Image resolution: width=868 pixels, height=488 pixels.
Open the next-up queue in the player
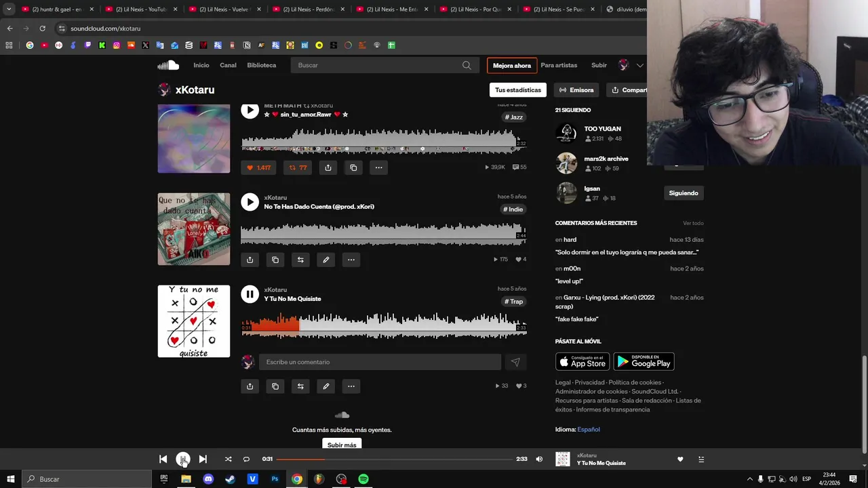tap(701, 460)
